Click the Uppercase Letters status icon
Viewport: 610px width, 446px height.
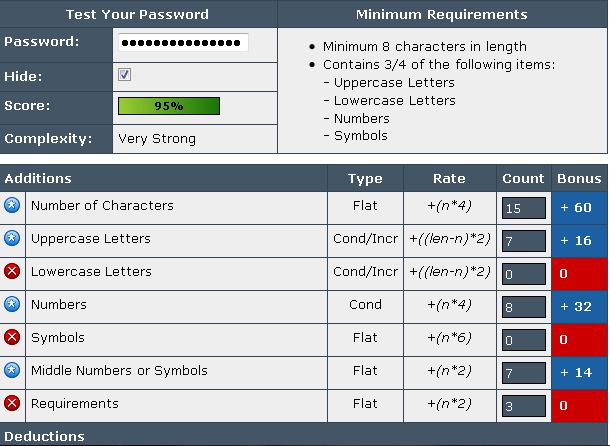point(12,239)
